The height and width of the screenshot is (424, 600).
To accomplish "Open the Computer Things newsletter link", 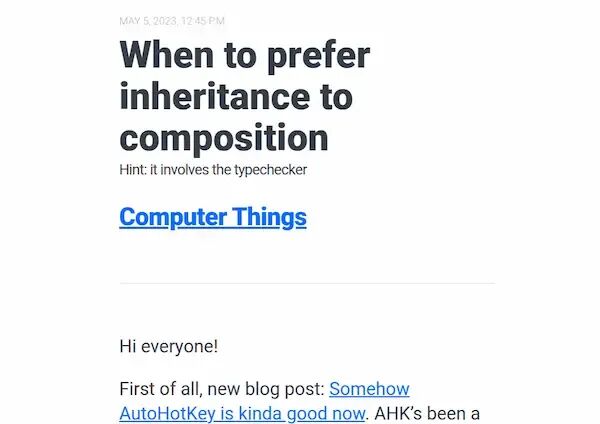I will pyautogui.click(x=213, y=217).
